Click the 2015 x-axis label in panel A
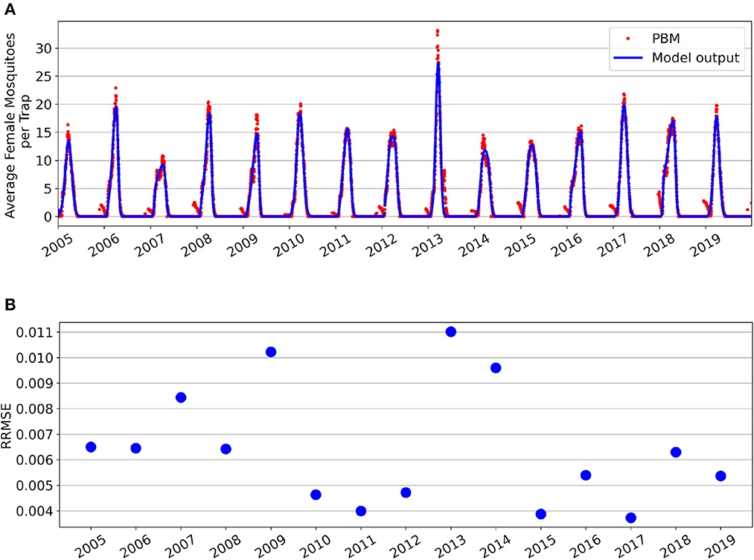 pyautogui.click(x=520, y=245)
